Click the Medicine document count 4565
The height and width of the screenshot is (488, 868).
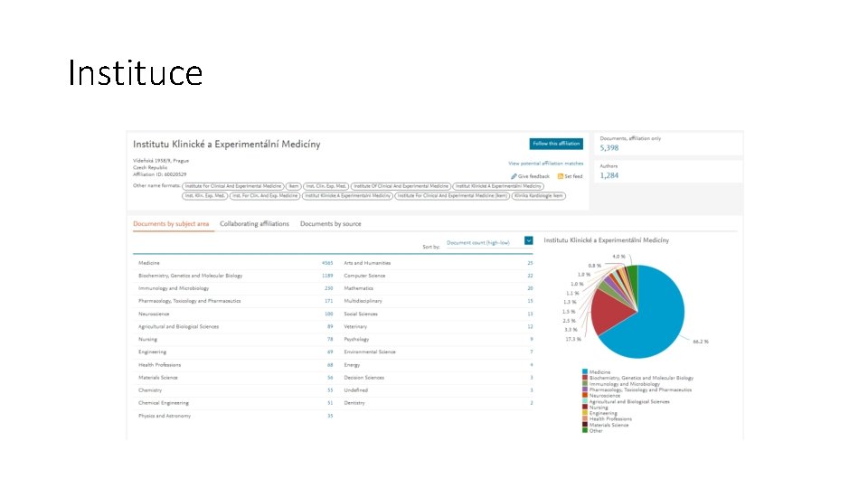[327, 263]
